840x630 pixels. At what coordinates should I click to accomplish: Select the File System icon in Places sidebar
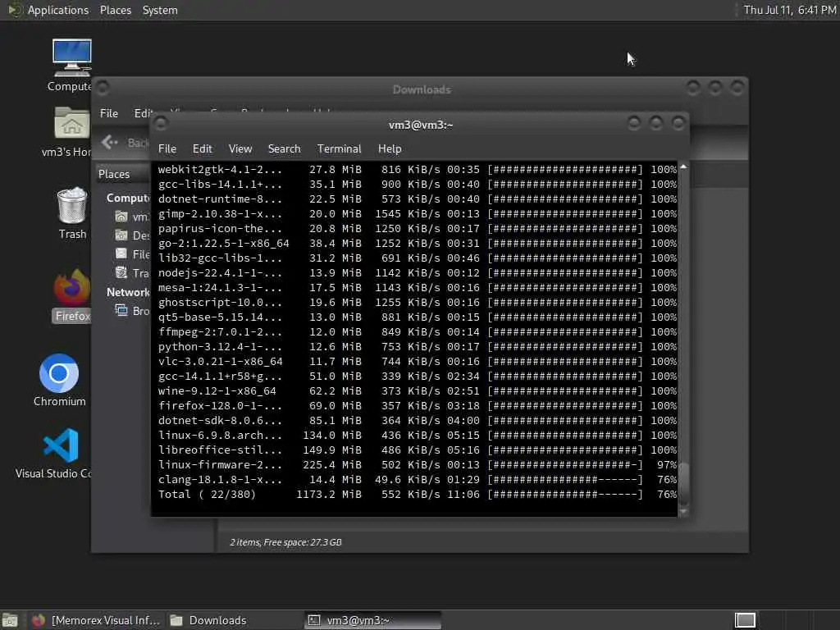coord(121,254)
